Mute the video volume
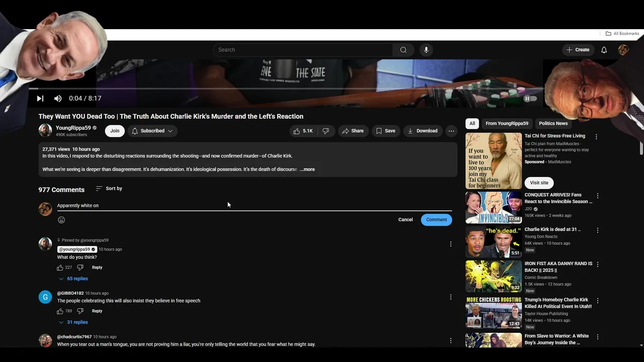Image resolution: width=644 pixels, height=362 pixels. coord(58,99)
